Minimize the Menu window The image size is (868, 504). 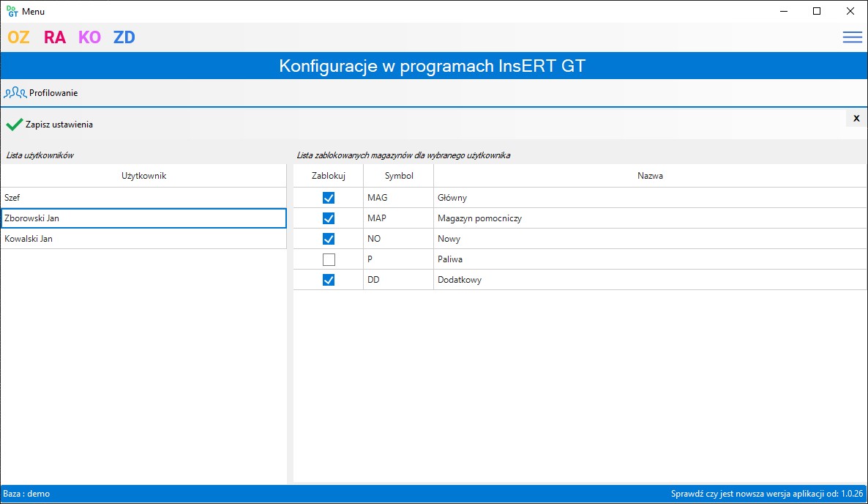(784, 11)
